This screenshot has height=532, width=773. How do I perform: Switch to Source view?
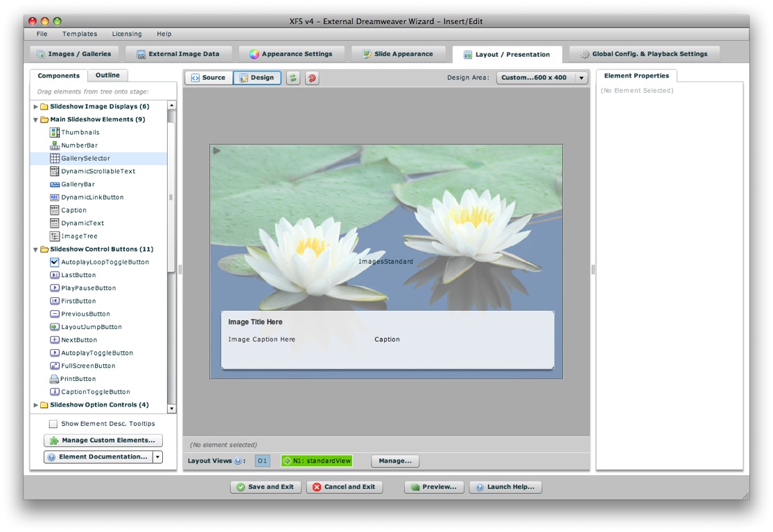(x=208, y=78)
